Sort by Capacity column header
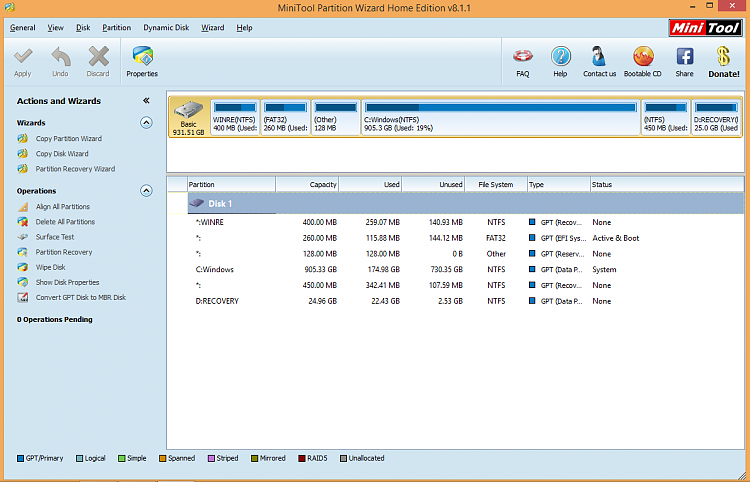 coord(307,185)
